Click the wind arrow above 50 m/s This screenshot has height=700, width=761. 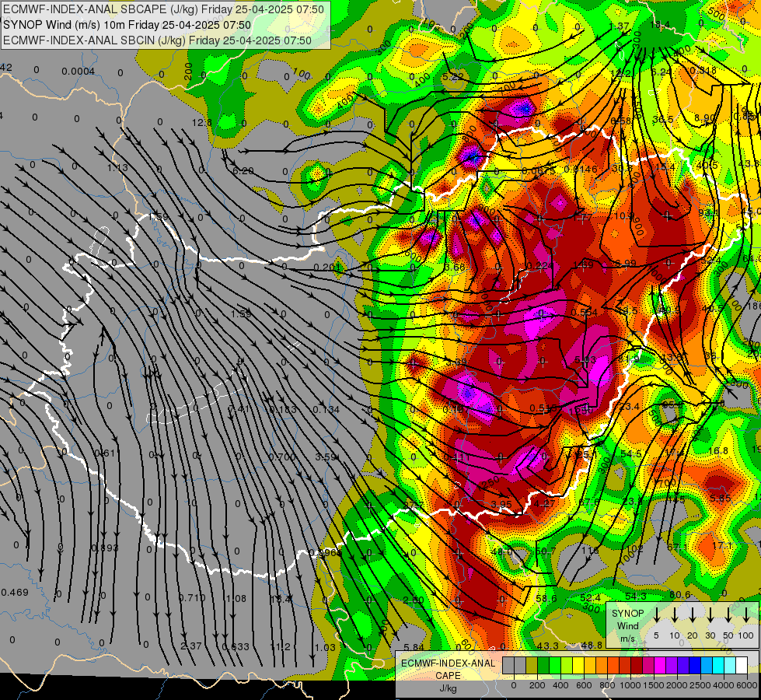tap(728, 615)
